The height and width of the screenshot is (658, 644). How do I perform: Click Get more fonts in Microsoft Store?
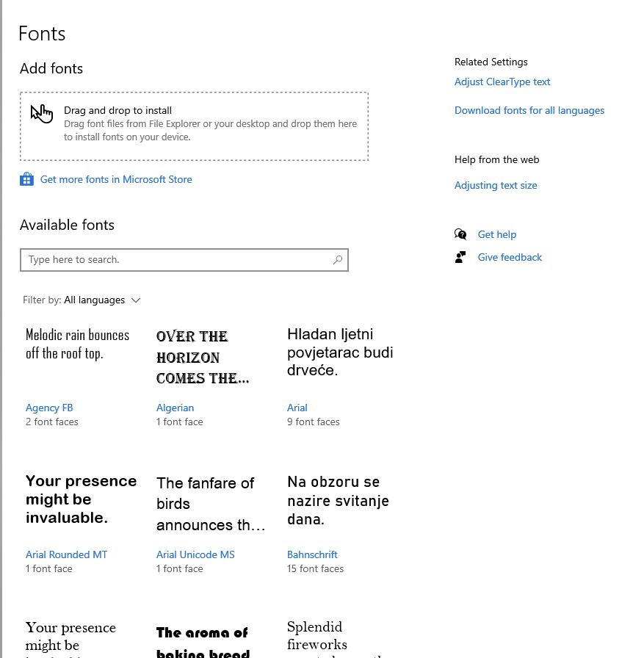pos(116,178)
